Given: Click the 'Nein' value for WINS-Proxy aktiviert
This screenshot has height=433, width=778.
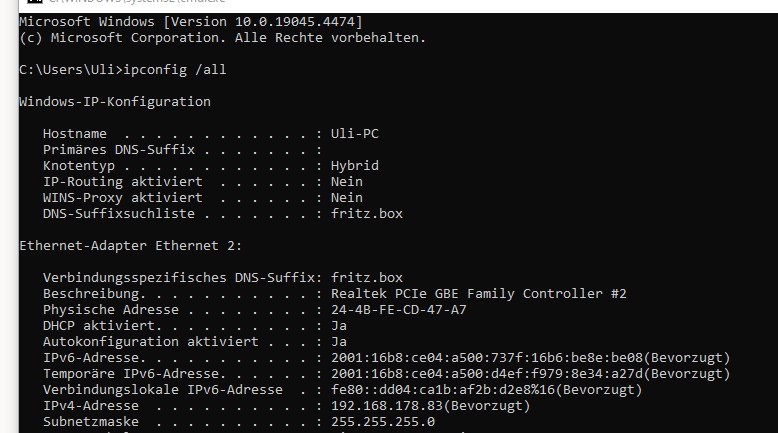Looking at the screenshot, I should (347, 198).
